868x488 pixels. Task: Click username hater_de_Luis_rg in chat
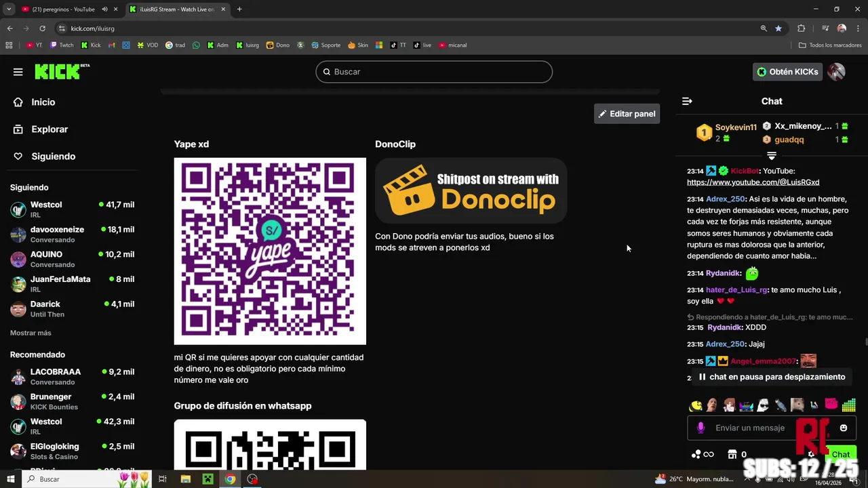coord(736,289)
